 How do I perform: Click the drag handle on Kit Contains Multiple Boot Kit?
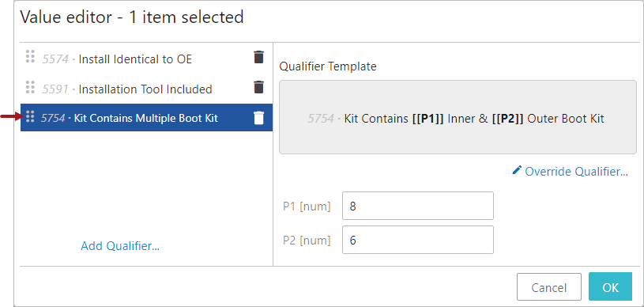[30, 117]
